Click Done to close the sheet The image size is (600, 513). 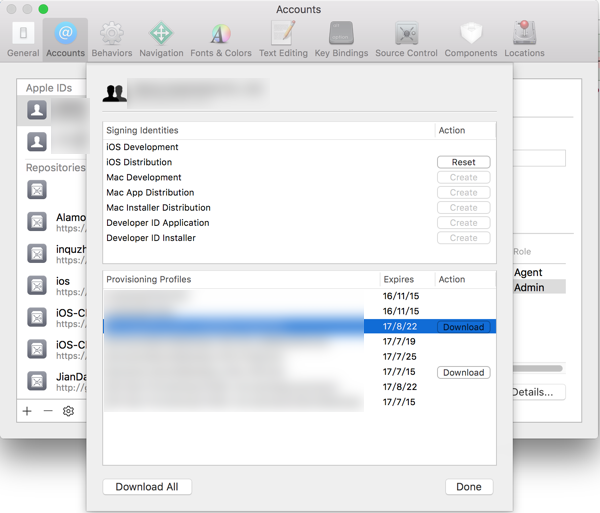[469, 487]
